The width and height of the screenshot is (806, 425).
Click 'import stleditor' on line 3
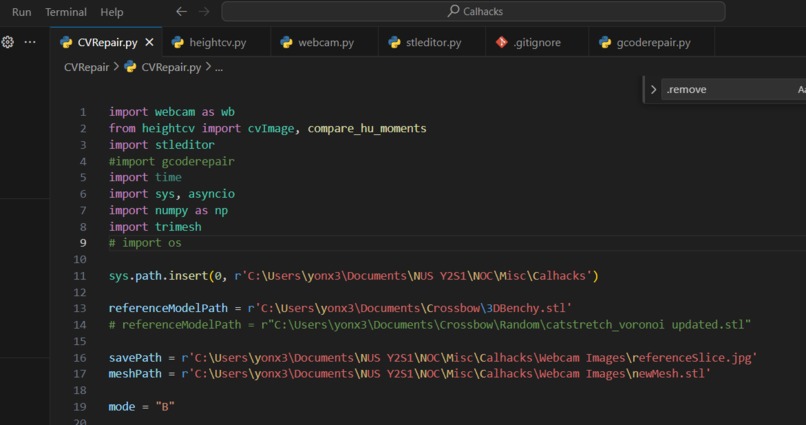coord(161,145)
